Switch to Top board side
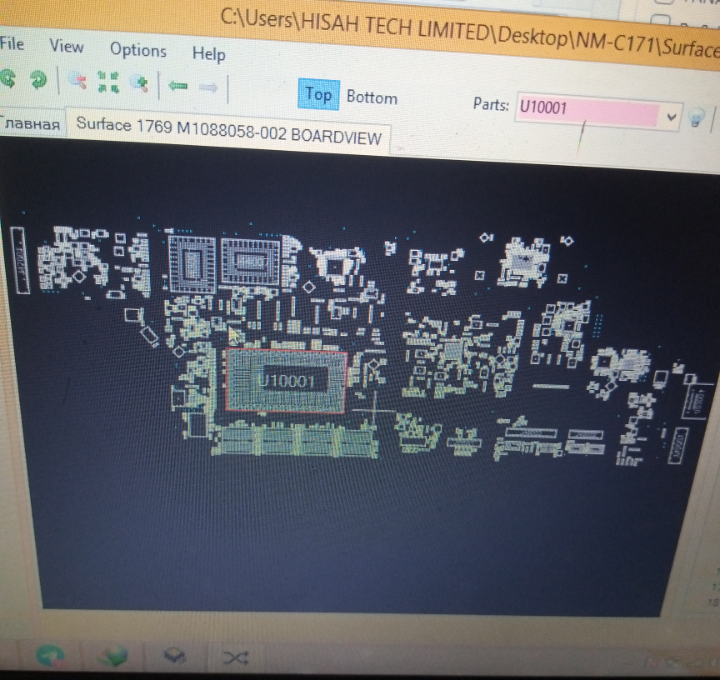 tap(319, 95)
